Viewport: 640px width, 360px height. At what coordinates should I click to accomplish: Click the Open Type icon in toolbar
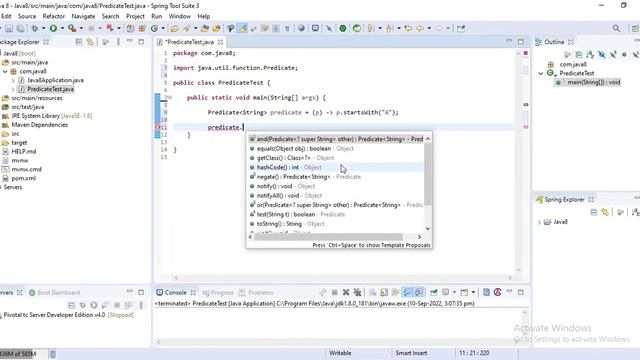click(174, 28)
